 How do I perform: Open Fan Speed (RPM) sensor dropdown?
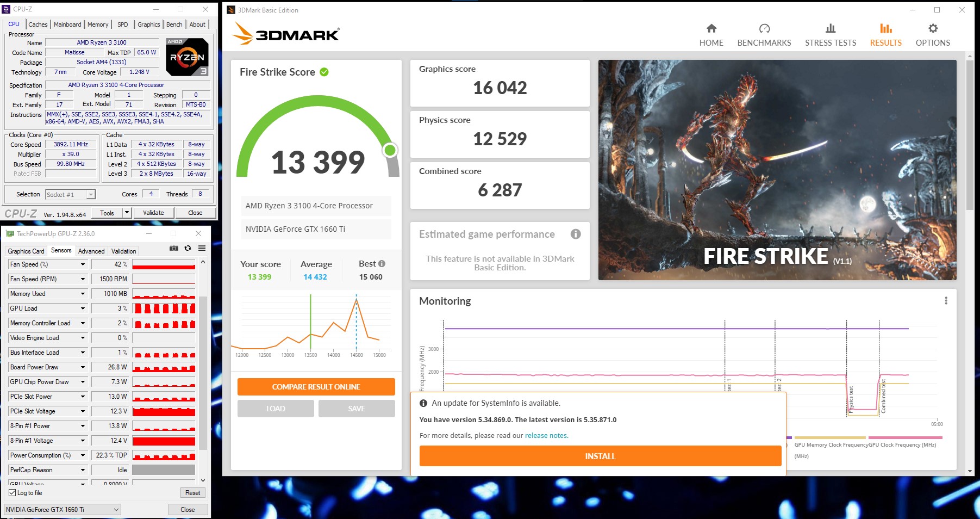coord(83,279)
